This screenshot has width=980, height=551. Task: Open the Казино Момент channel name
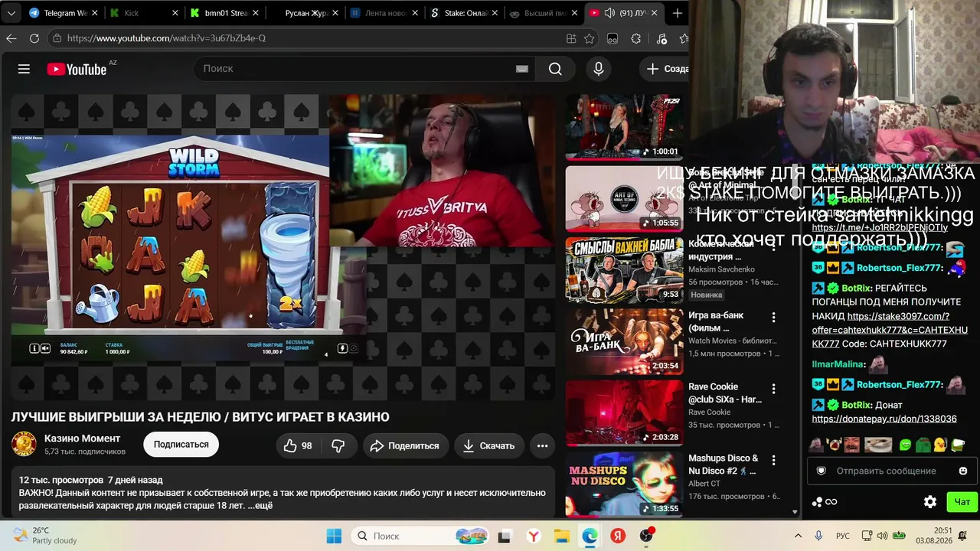tap(82, 439)
